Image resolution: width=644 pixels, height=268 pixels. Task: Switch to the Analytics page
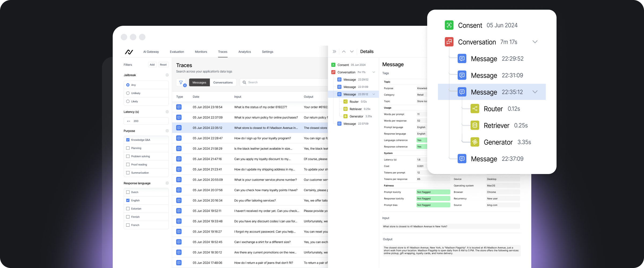point(245,52)
